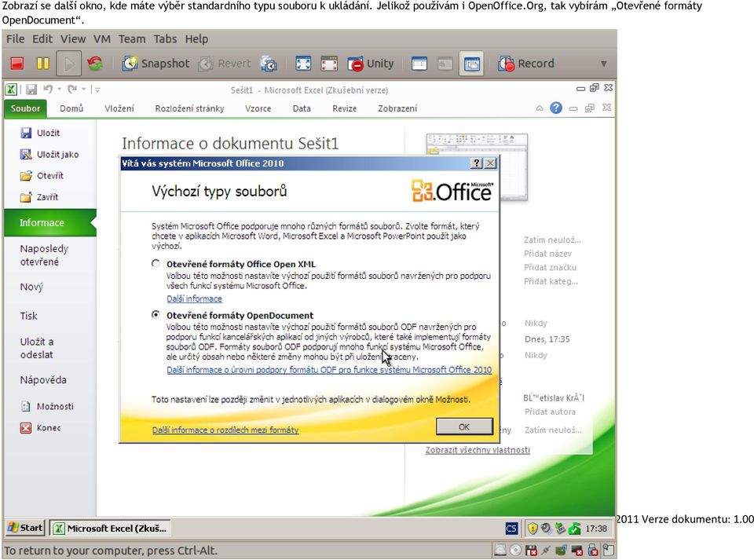The width and height of the screenshot is (754, 560).
Task: Open the Rozložení stránky tab
Action: [x=189, y=108]
